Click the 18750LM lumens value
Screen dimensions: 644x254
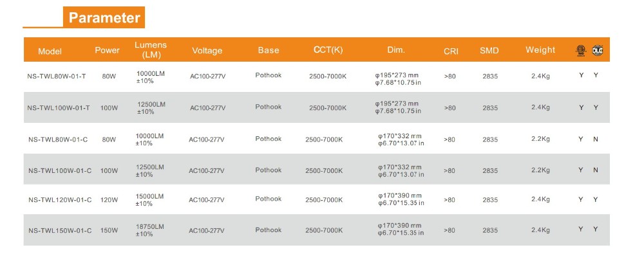coord(149,226)
